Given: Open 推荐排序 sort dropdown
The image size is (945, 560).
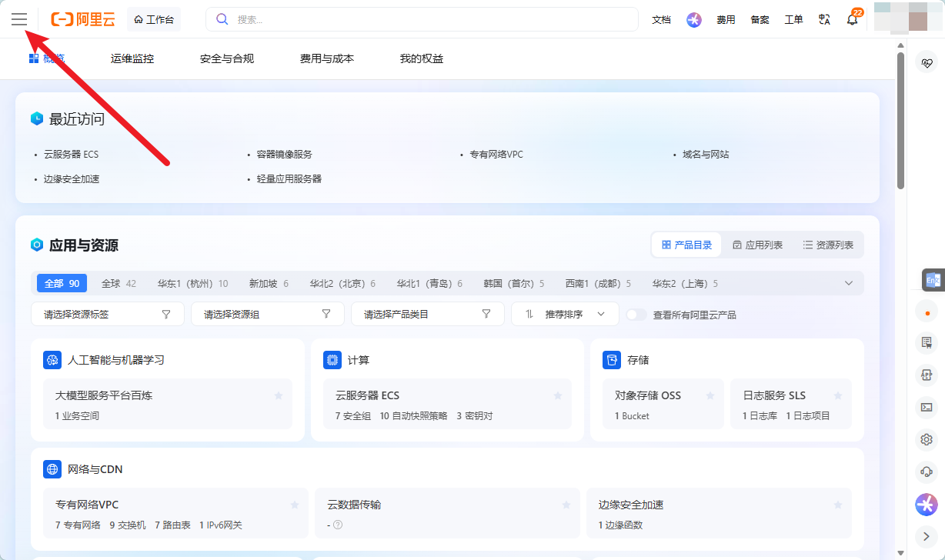Looking at the screenshot, I should [x=565, y=315].
